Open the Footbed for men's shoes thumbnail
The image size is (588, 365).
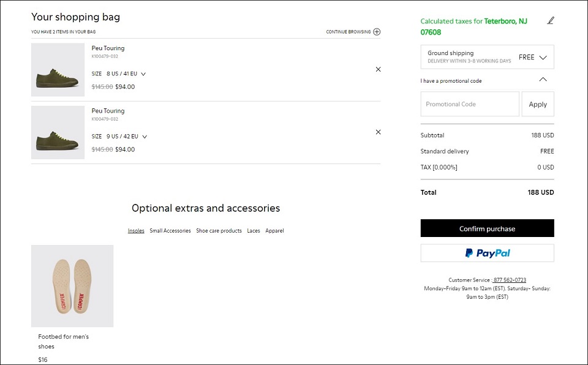(72, 286)
